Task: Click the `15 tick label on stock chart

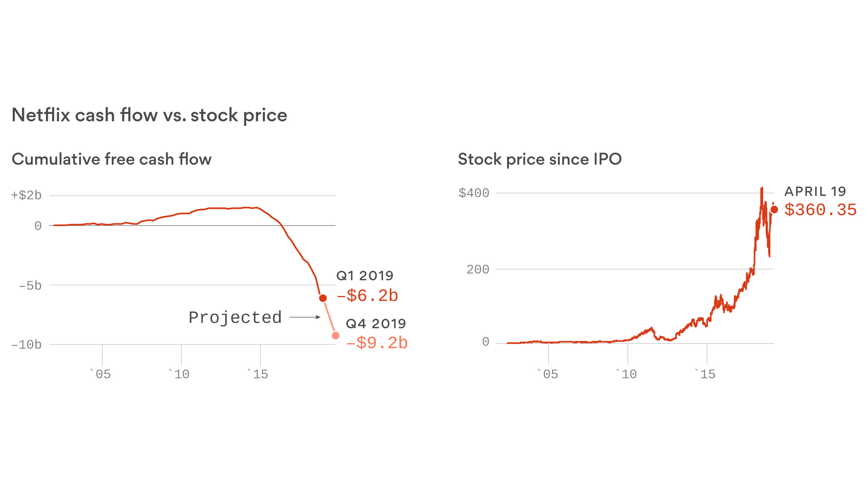Action: tap(706, 374)
